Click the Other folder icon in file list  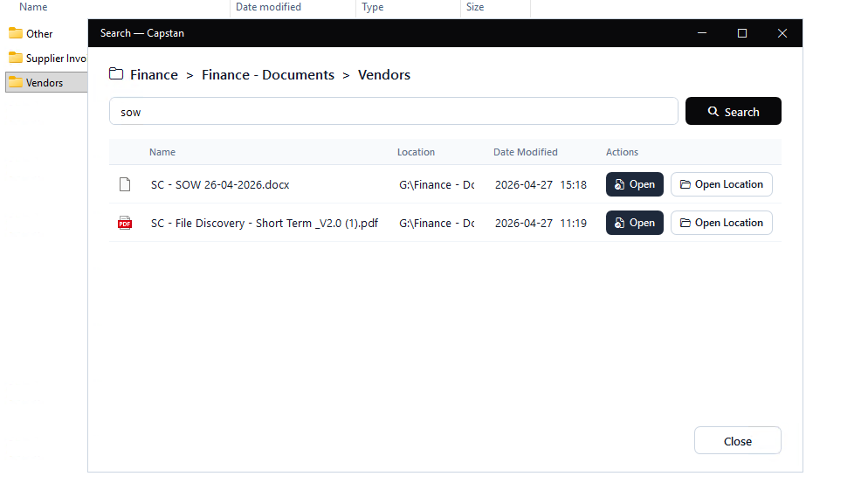point(16,33)
